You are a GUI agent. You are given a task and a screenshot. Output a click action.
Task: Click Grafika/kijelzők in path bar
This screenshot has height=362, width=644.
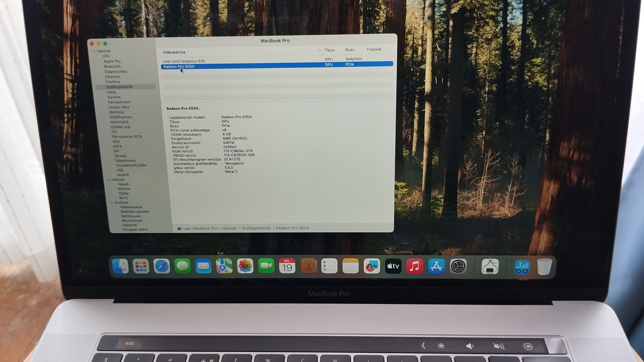256,228
